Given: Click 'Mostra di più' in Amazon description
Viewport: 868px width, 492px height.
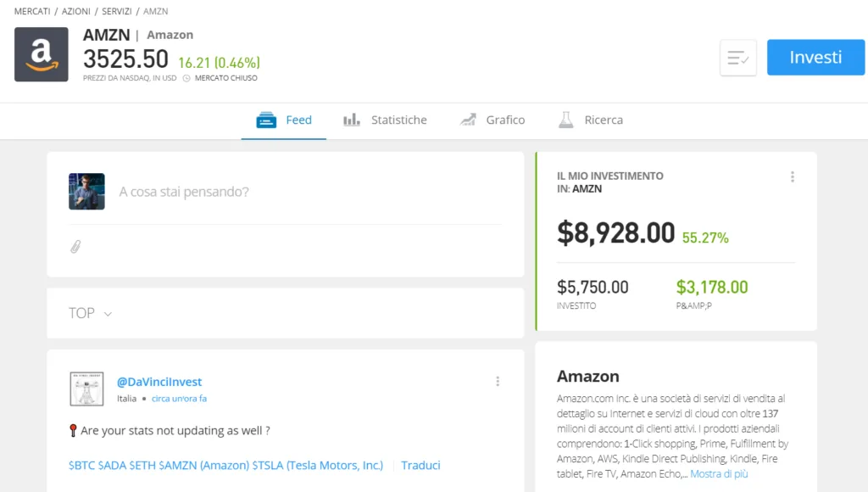Looking at the screenshot, I should [x=719, y=473].
